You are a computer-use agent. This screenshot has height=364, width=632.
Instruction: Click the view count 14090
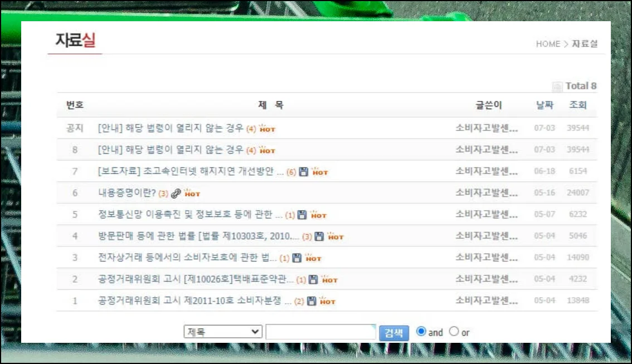pyautogui.click(x=578, y=258)
